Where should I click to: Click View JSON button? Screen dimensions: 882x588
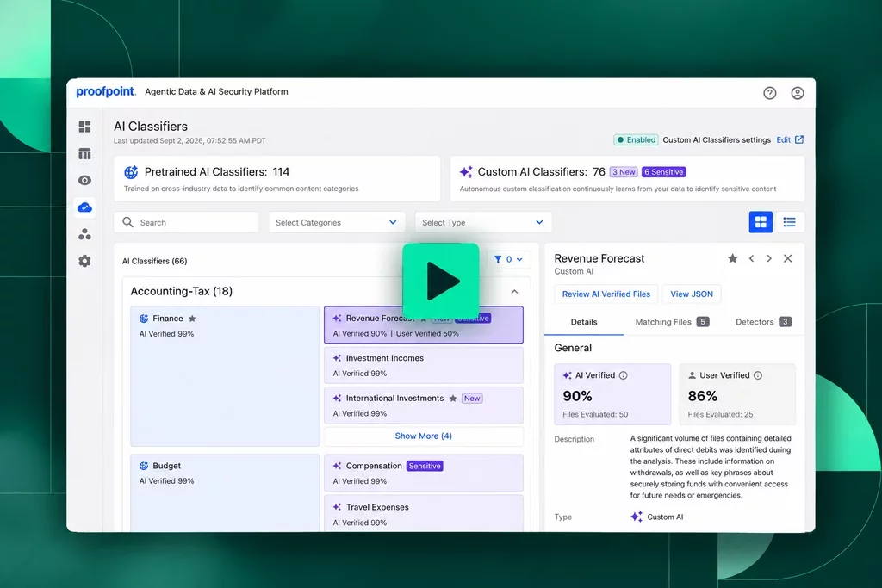pyautogui.click(x=692, y=294)
